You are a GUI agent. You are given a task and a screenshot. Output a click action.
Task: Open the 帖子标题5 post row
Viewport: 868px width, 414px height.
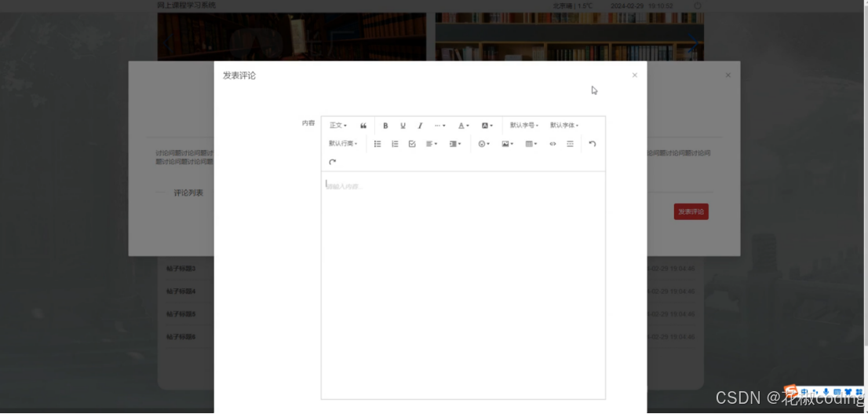point(431,314)
